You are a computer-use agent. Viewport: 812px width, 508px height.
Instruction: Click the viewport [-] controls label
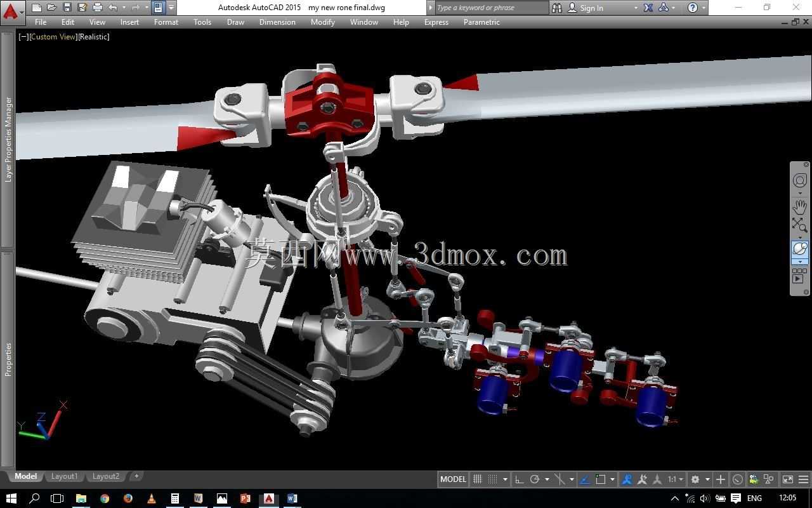click(x=23, y=37)
